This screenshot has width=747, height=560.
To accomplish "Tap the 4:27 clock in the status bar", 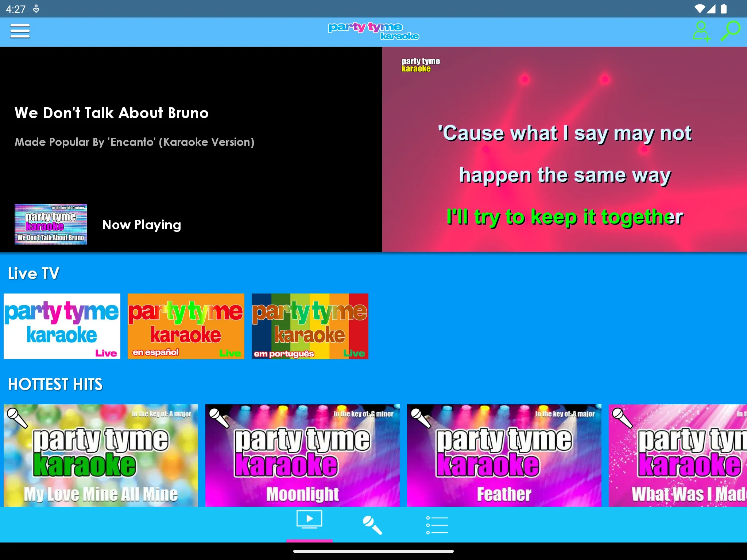I will coord(16,9).
